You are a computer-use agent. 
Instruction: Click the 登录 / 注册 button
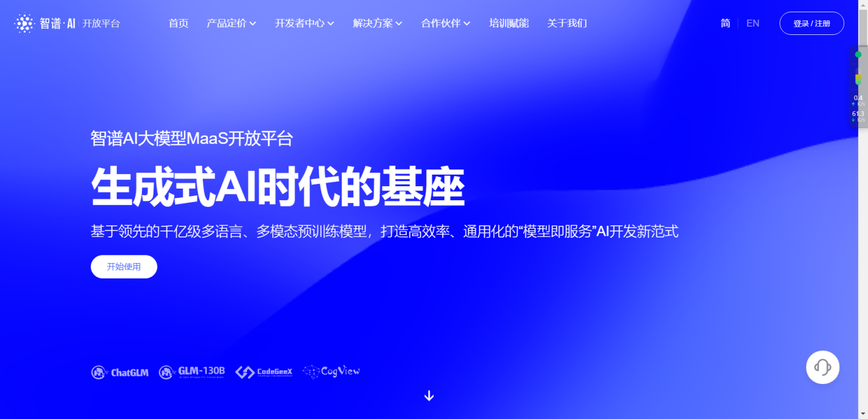coord(812,23)
